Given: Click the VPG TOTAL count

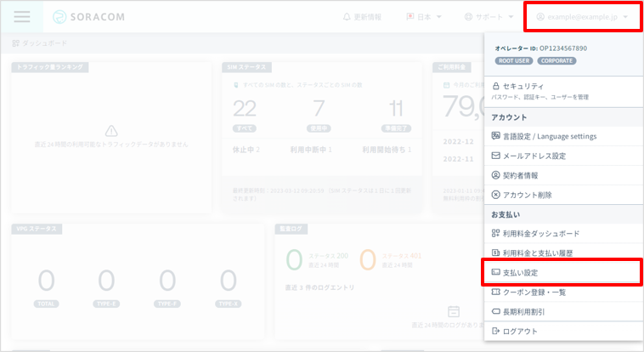Looking at the screenshot, I should (x=46, y=281).
